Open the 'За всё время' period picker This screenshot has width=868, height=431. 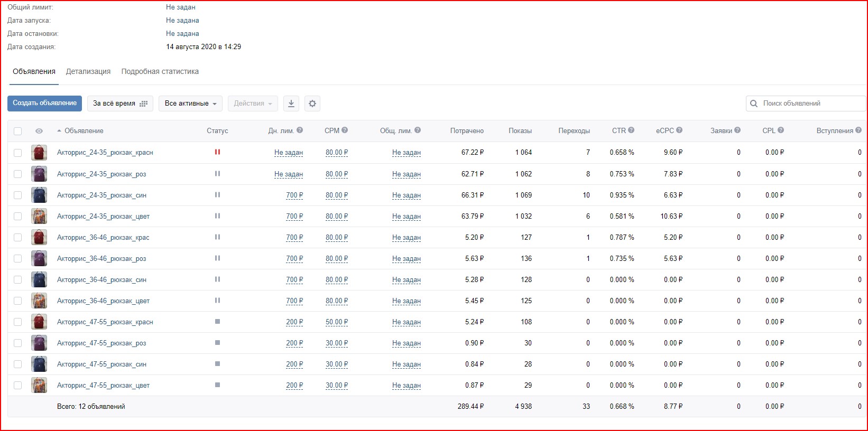[x=120, y=104]
